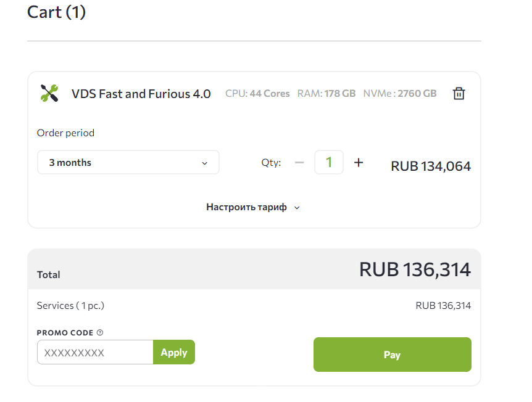Click the green Pay button
The width and height of the screenshot is (532, 402).
point(392,355)
